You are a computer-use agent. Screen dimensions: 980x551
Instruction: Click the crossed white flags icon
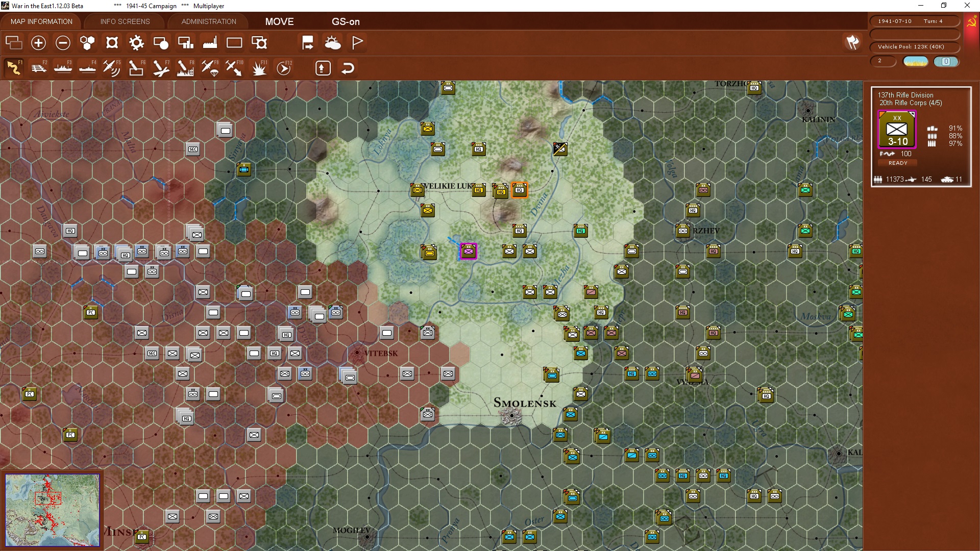click(x=852, y=42)
